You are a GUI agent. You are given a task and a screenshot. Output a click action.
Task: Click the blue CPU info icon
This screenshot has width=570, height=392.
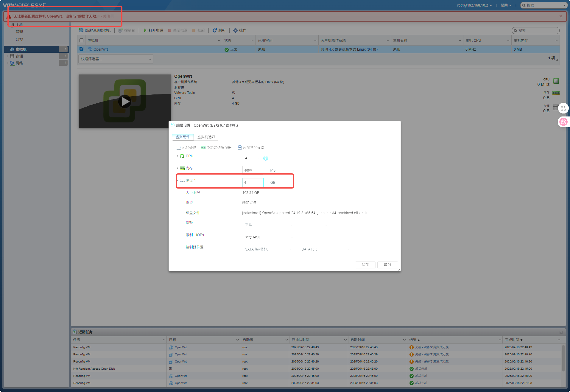(266, 158)
